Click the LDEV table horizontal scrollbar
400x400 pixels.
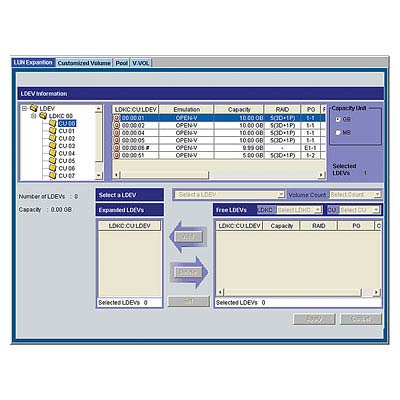coord(219,175)
